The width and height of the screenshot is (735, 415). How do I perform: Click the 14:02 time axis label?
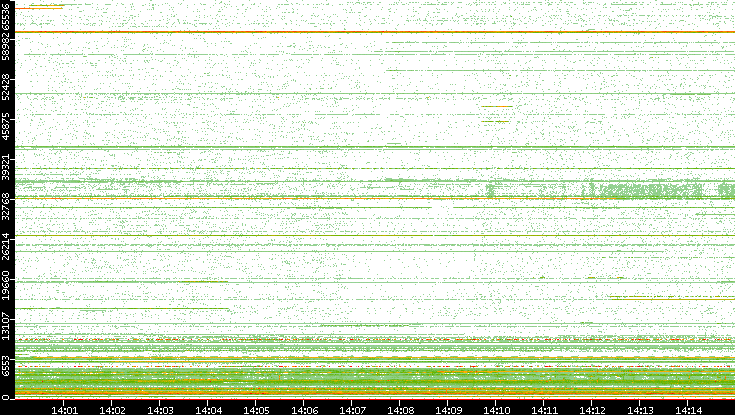[112, 410]
